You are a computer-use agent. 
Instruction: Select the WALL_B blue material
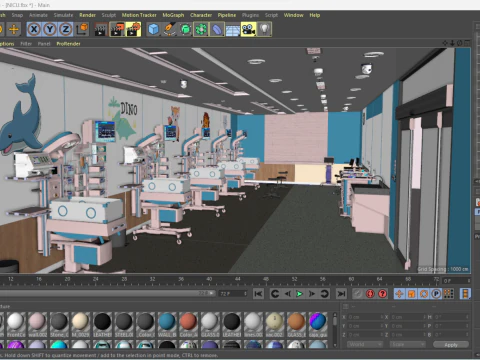pos(167,325)
